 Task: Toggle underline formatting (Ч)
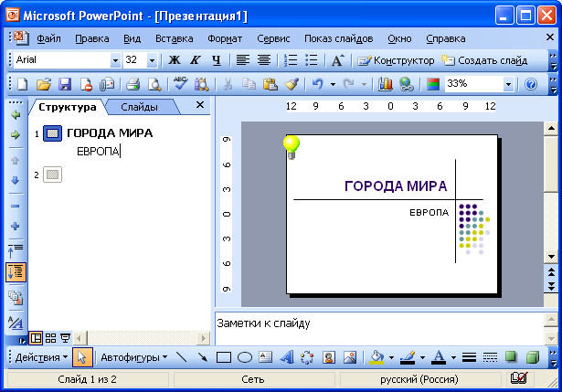click(217, 60)
